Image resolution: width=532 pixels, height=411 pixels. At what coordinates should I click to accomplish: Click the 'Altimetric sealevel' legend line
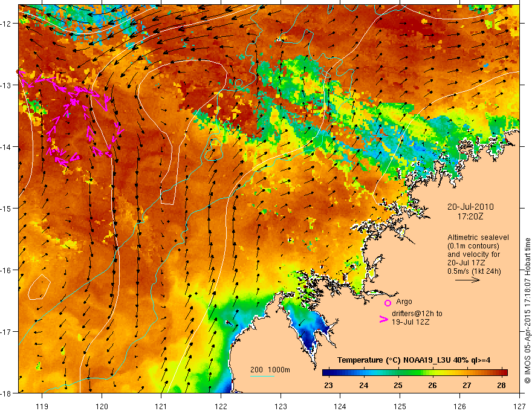(478, 238)
